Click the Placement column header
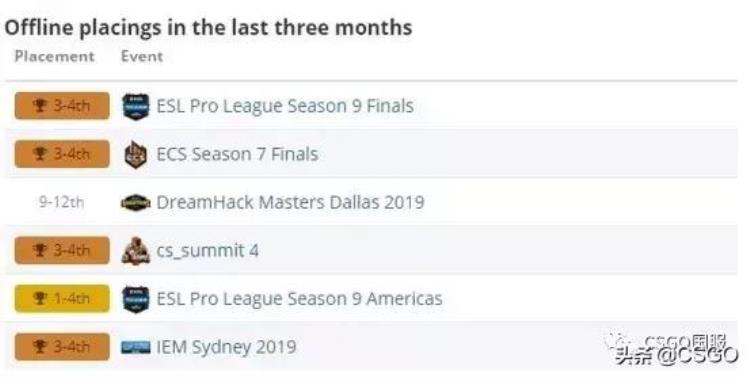The image size is (750, 377). (55, 56)
